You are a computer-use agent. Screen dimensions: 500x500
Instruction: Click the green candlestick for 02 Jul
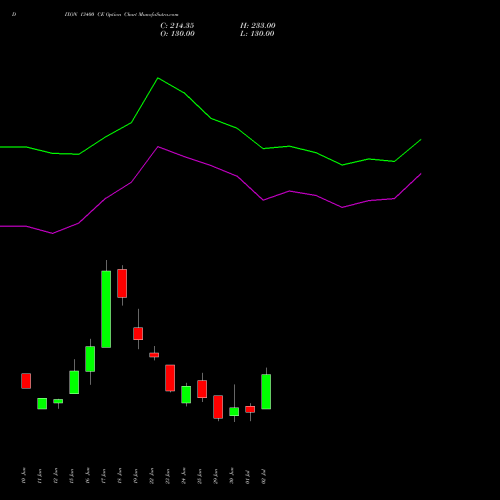(x=266, y=391)
